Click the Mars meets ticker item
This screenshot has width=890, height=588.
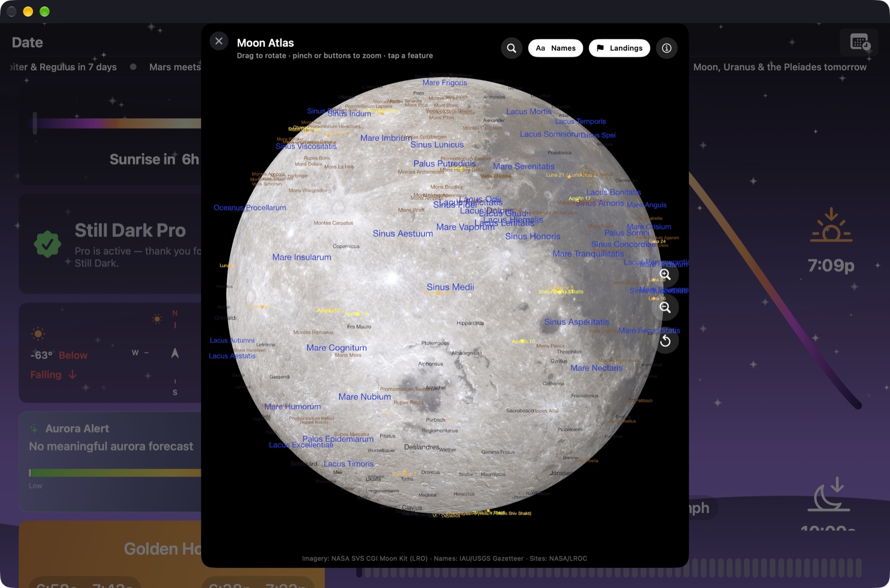pyautogui.click(x=175, y=67)
